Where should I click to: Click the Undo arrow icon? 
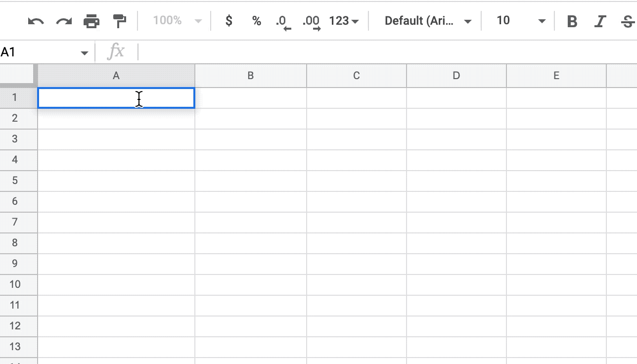click(36, 21)
